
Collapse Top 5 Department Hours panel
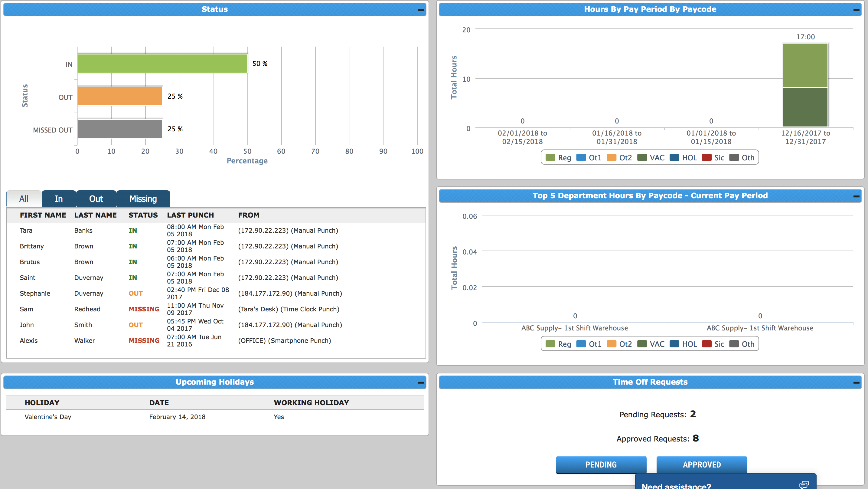coord(856,196)
